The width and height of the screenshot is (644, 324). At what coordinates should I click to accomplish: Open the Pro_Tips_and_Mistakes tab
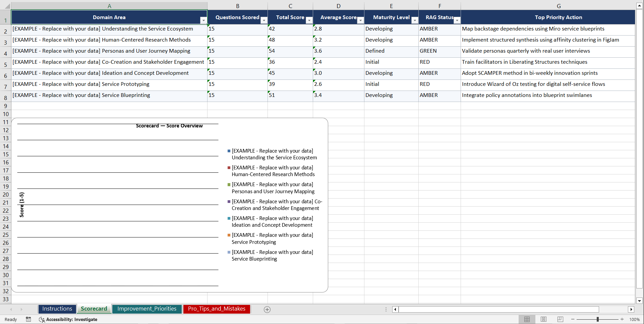216,309
